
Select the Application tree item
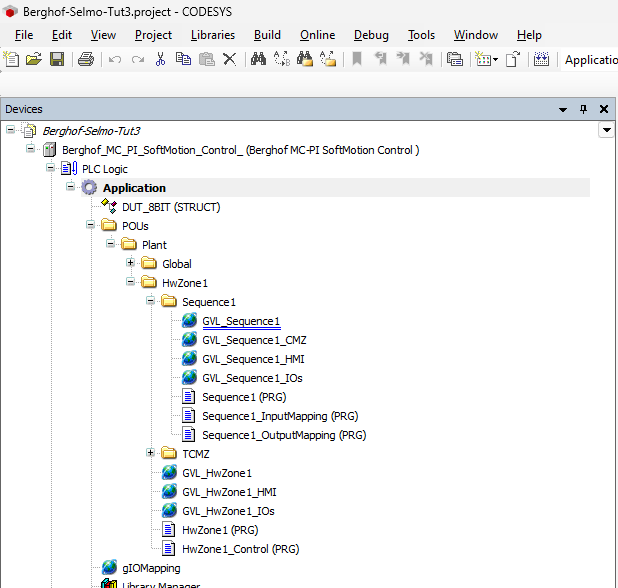134,188
